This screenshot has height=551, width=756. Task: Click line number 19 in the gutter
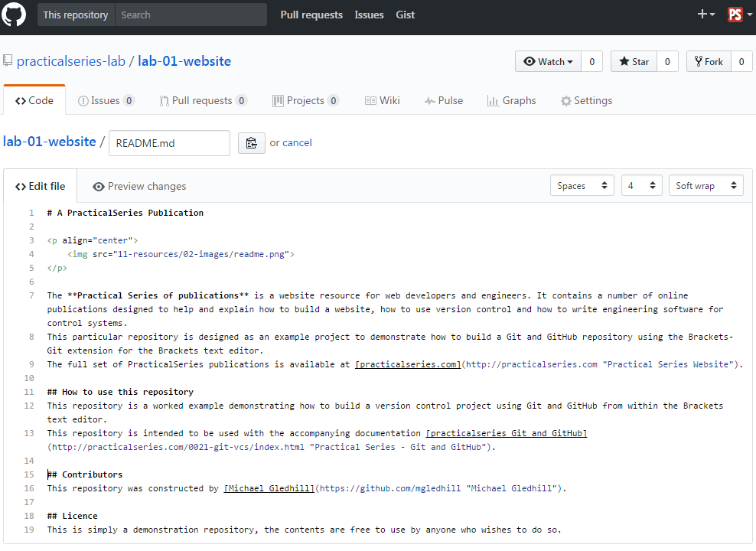pos(29,530)
